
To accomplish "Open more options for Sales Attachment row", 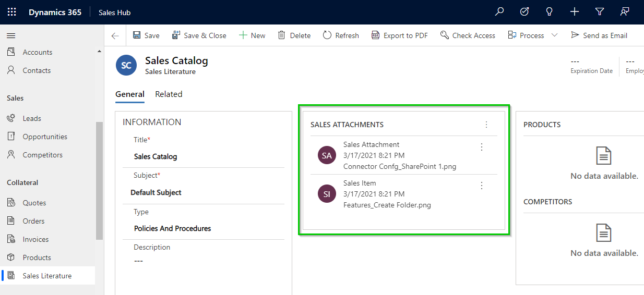I will (x=482, y=147).
